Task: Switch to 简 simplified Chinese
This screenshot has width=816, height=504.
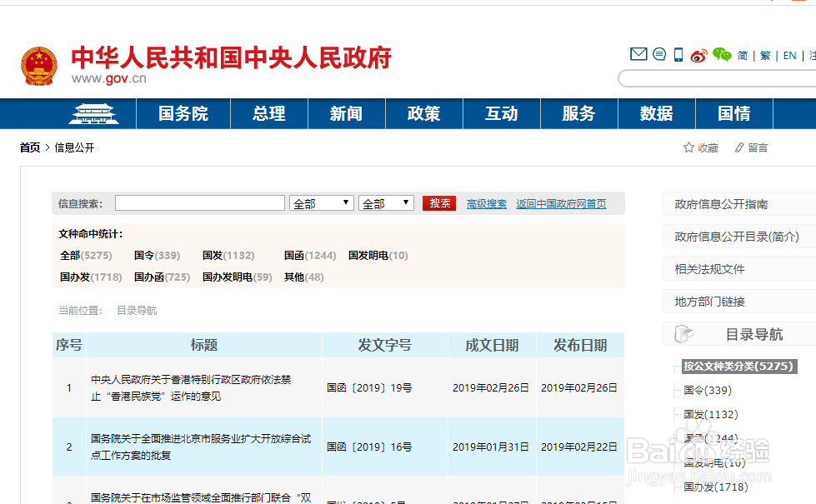Action: (x=743, y=56)
